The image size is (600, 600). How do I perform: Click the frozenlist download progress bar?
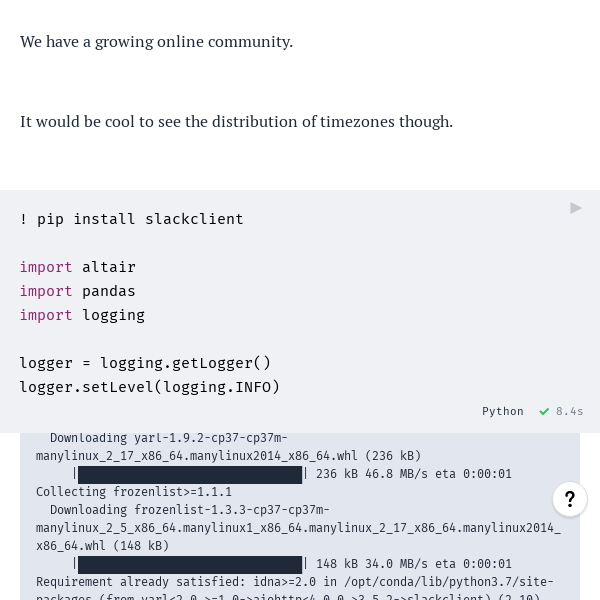coord(190,564)
